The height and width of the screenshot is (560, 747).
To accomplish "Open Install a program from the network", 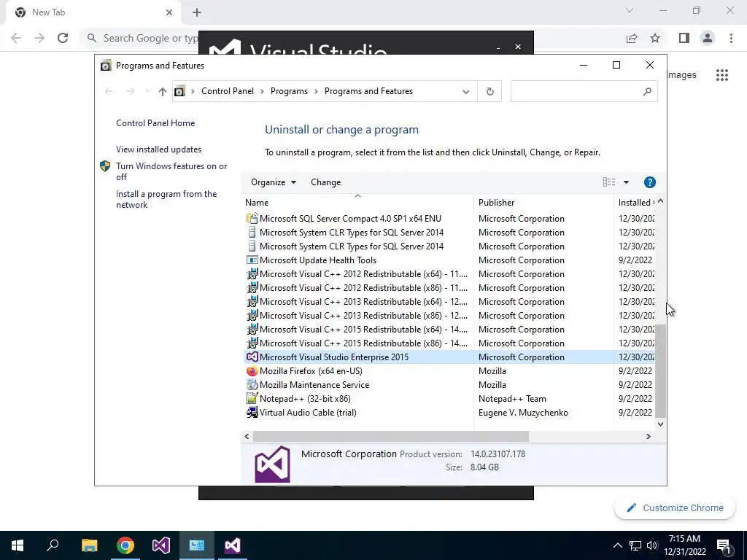I will pos(166,199).
